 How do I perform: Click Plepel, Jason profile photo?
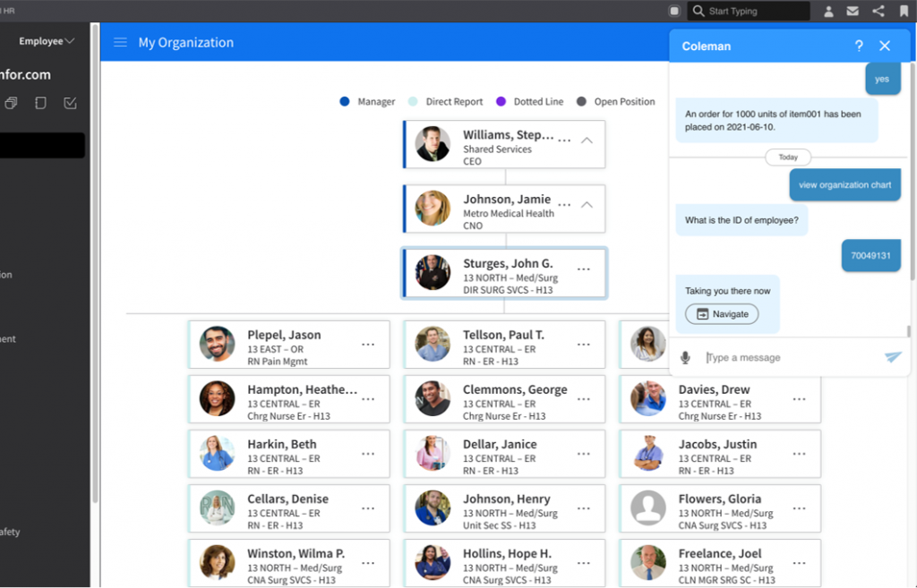pos(217,344)
